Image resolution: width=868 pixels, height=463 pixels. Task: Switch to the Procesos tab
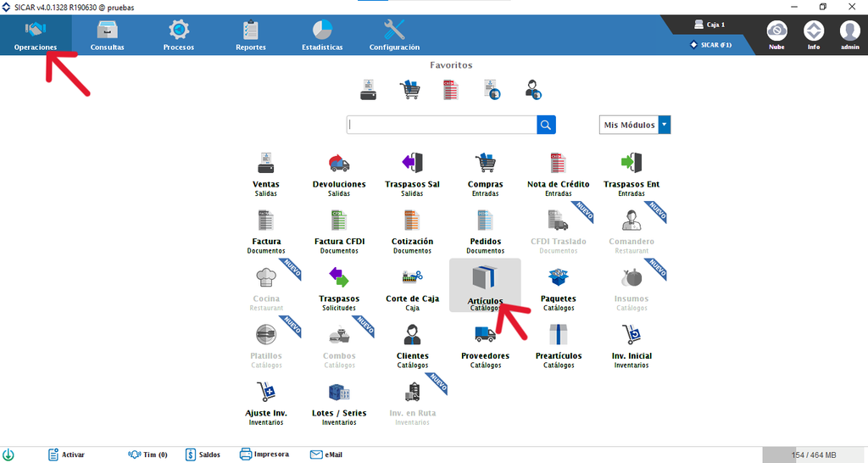179,35
